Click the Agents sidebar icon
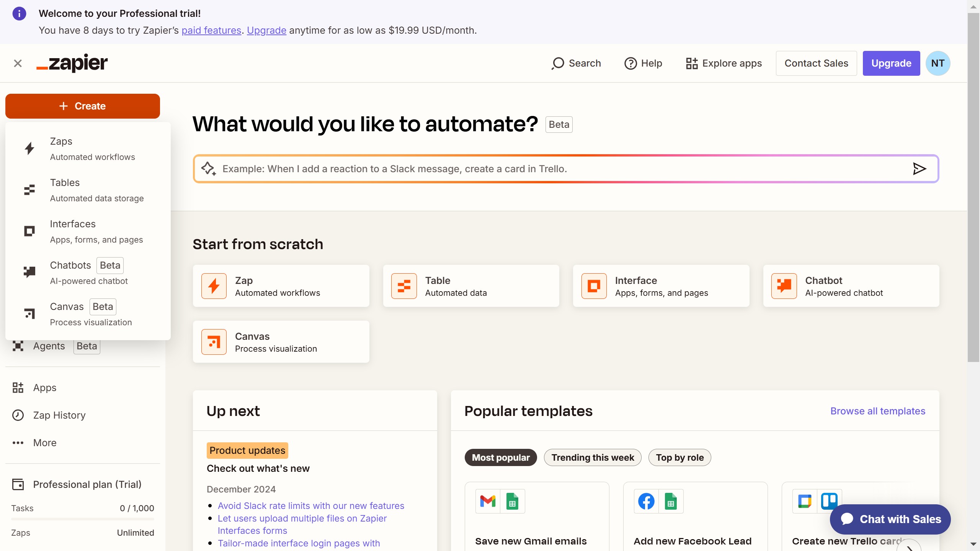 (18, 346)
